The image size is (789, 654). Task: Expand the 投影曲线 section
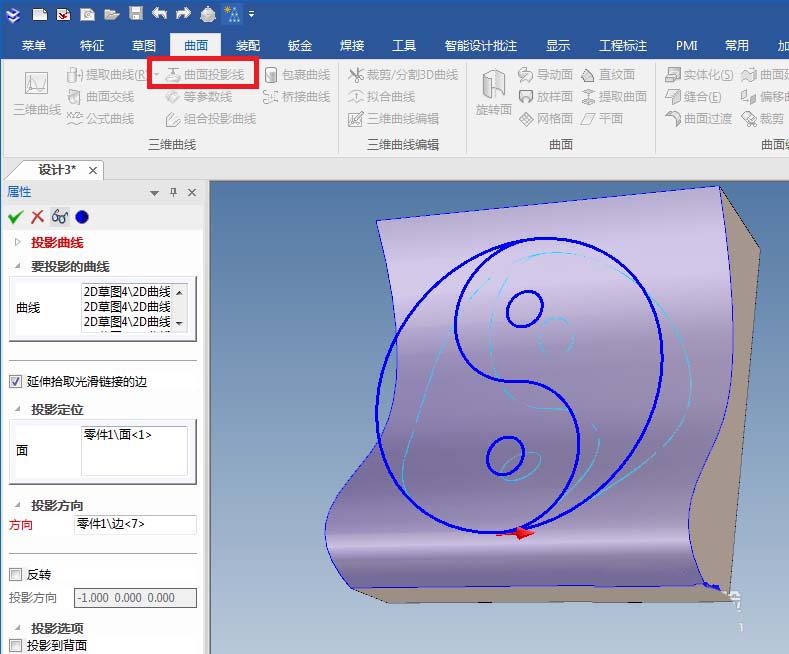[x=18, y=242]
